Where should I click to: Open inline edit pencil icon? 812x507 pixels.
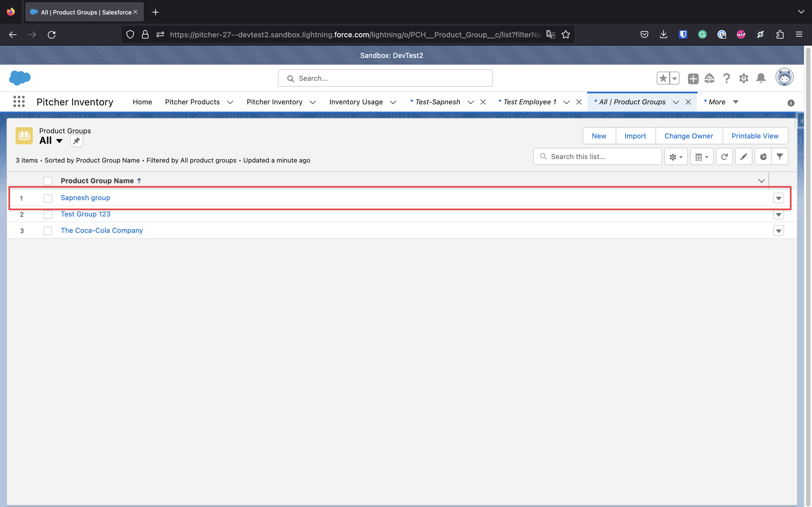(744, 157)
